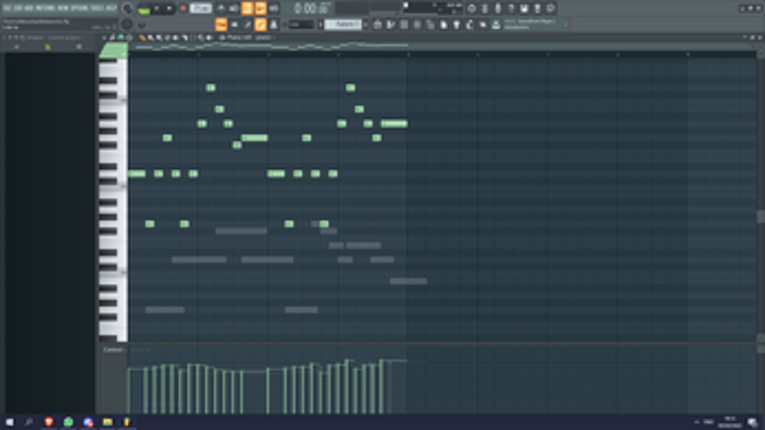Open the OPTIONS menu

(80, 8)
